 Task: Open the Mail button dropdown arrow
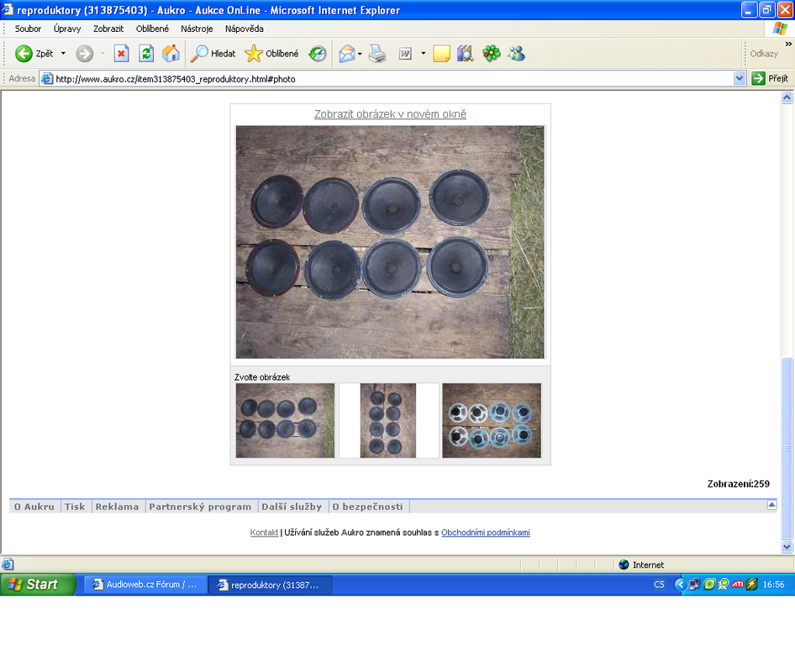tap(360, 53)
